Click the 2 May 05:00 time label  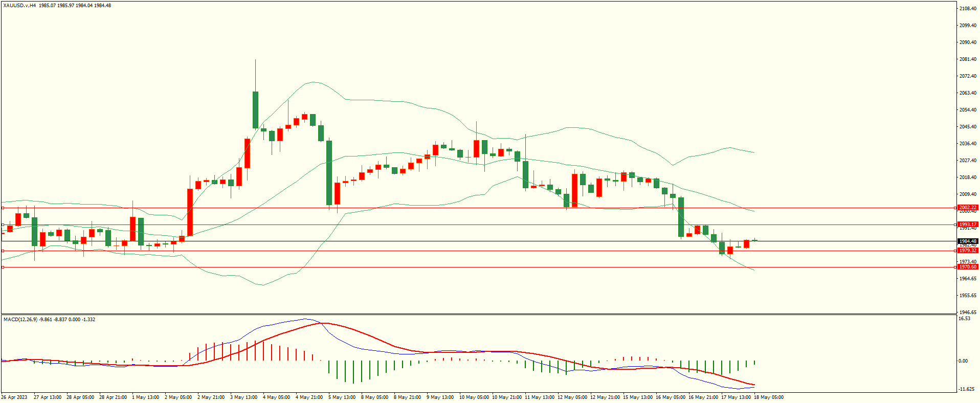[x=179, y=397]
